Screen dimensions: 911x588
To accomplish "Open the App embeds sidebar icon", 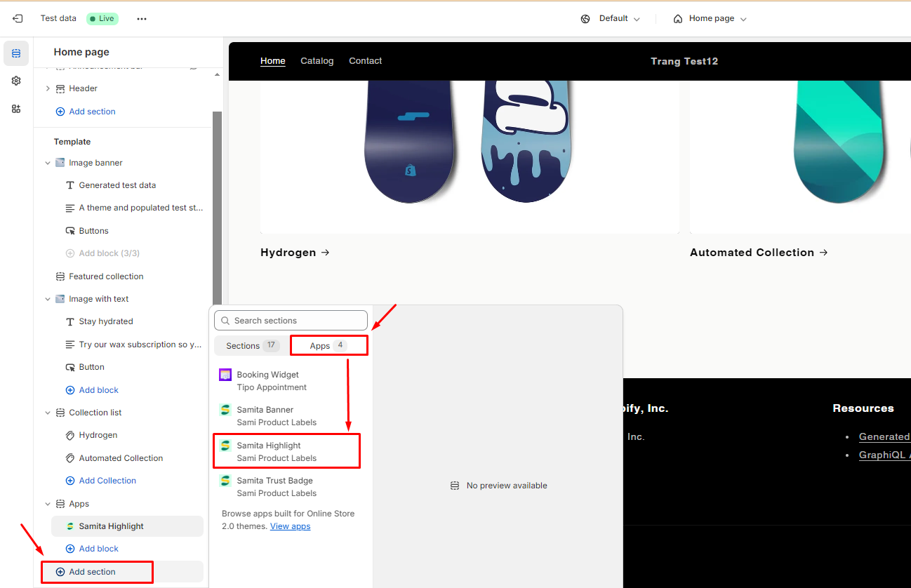I will pyautogui.click(x=16, y=109).
